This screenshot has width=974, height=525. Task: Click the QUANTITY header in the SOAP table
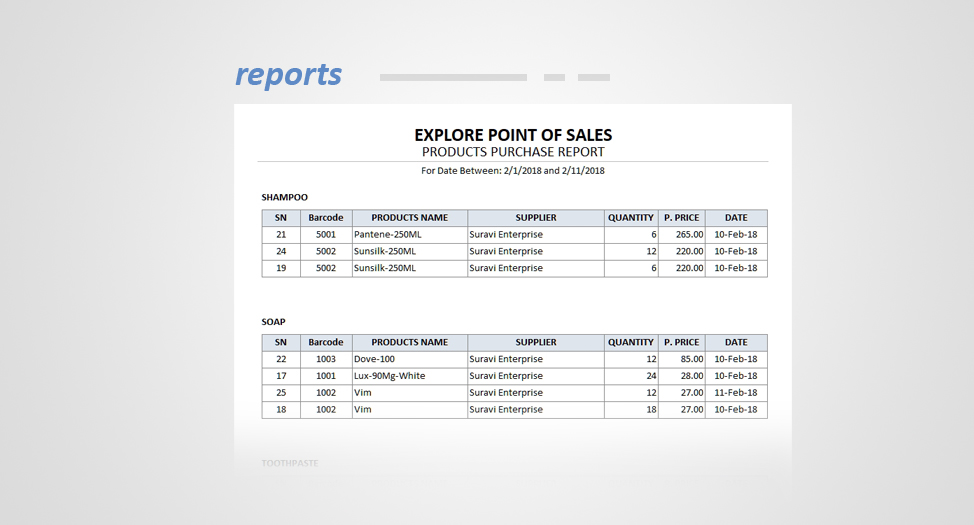point(631,342)
